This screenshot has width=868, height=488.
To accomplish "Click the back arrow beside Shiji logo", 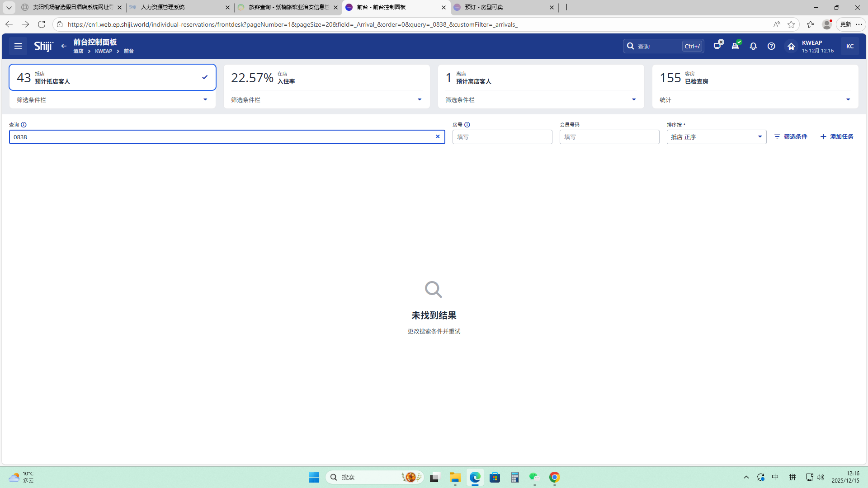I will [64, 46].
